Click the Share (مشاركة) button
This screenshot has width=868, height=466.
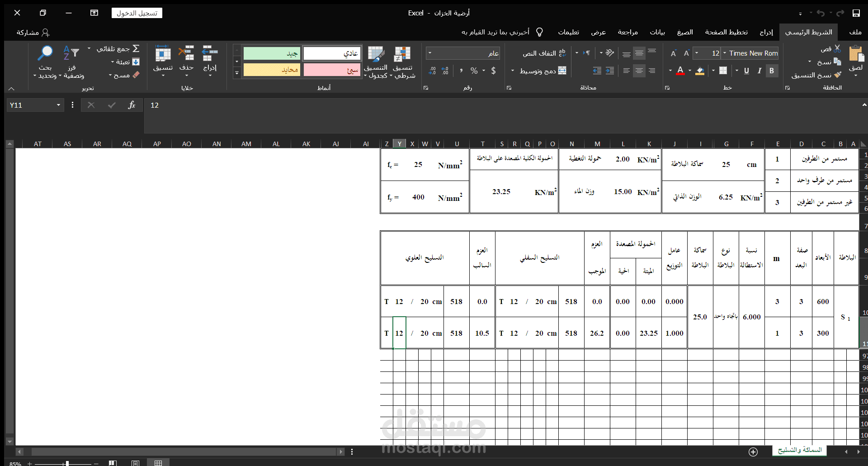coord(33,33)
